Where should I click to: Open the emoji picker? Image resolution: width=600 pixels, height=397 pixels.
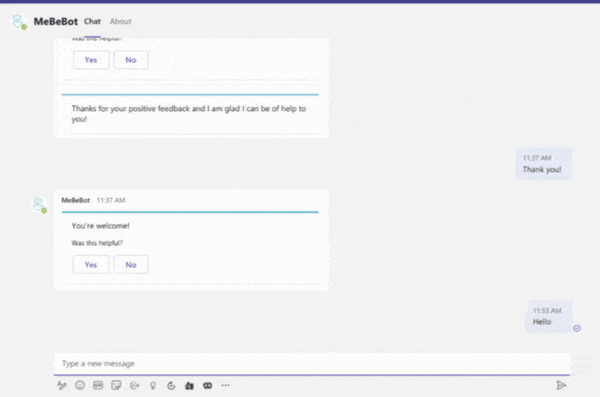click(x=80, y=386)
